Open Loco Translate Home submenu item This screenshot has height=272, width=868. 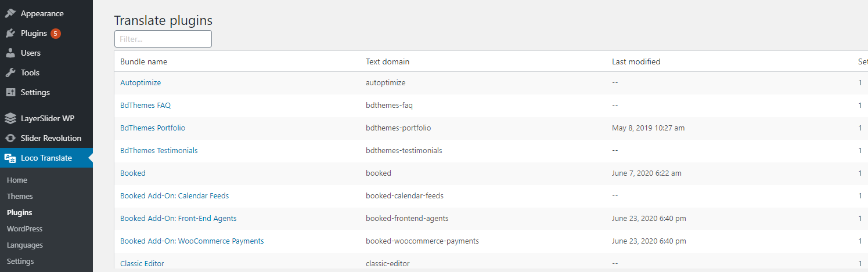[x=17, y=180]
